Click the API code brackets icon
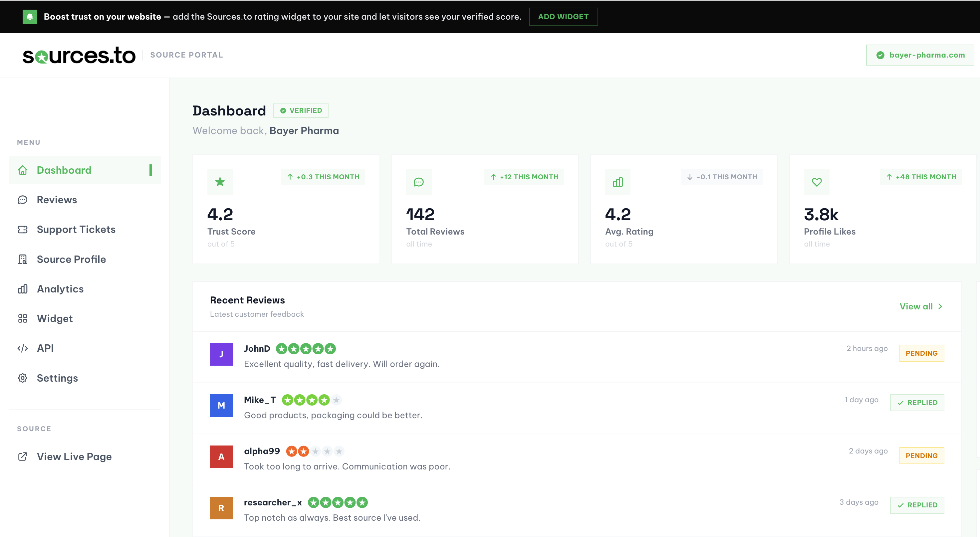This screenshot has width=980, height=537. click(x=23, y=348)
